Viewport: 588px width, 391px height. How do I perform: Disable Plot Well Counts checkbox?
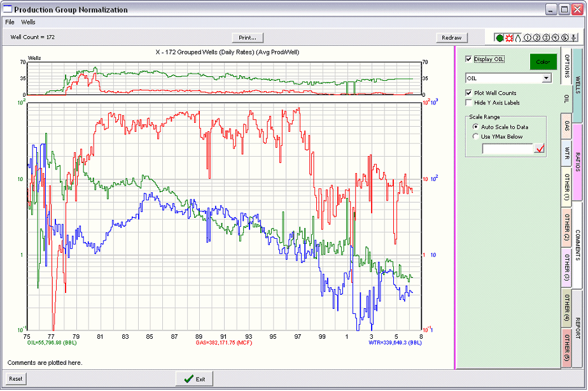click(469, 93)
